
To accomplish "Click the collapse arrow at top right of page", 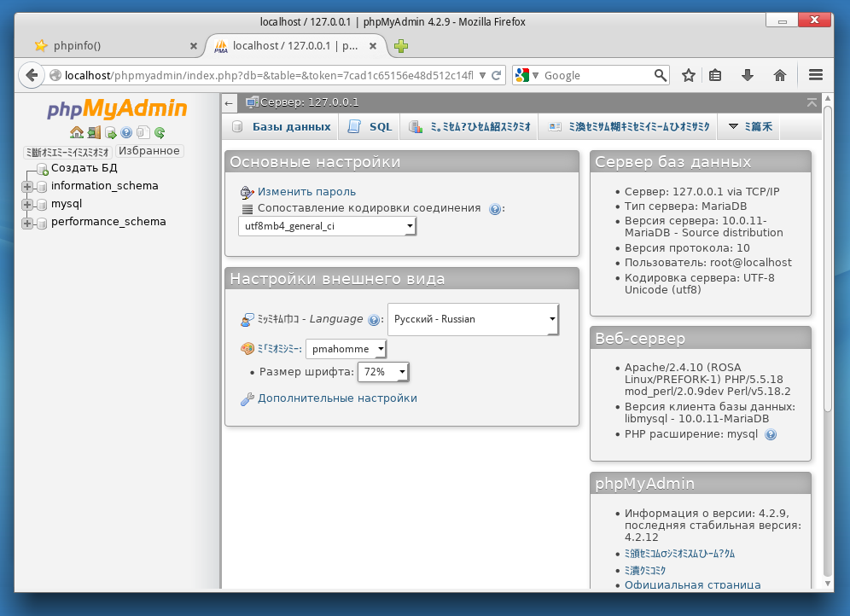I will pyautogui.click(x=812, y=102).
